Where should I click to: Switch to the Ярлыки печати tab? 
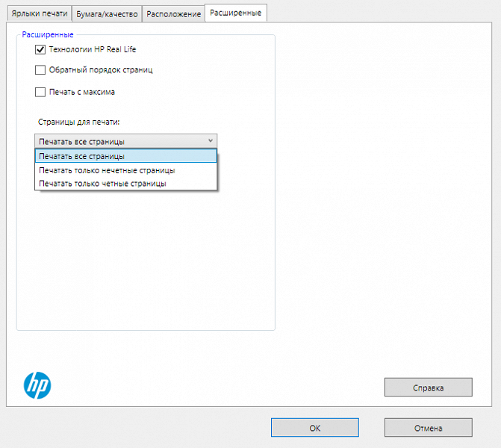[40, 14]
